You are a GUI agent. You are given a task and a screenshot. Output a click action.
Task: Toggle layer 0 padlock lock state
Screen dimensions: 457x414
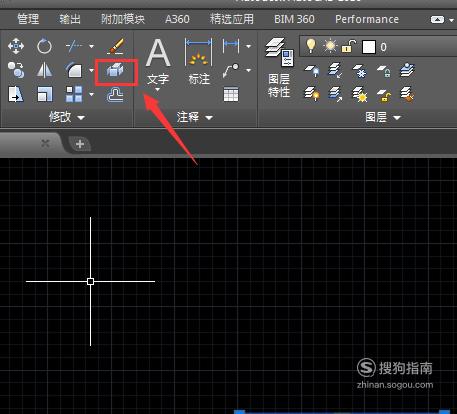(348, 46)
